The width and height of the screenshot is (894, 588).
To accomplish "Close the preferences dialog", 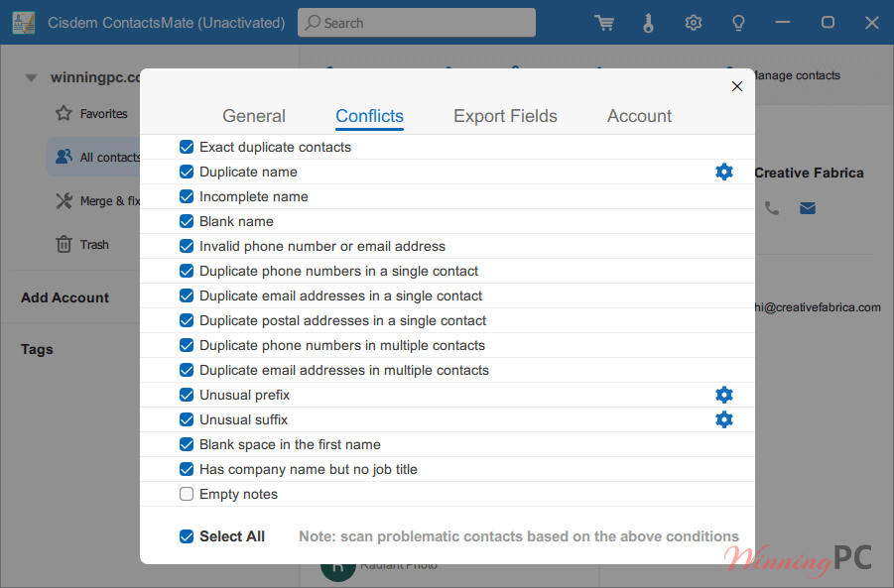I will 737,86.
